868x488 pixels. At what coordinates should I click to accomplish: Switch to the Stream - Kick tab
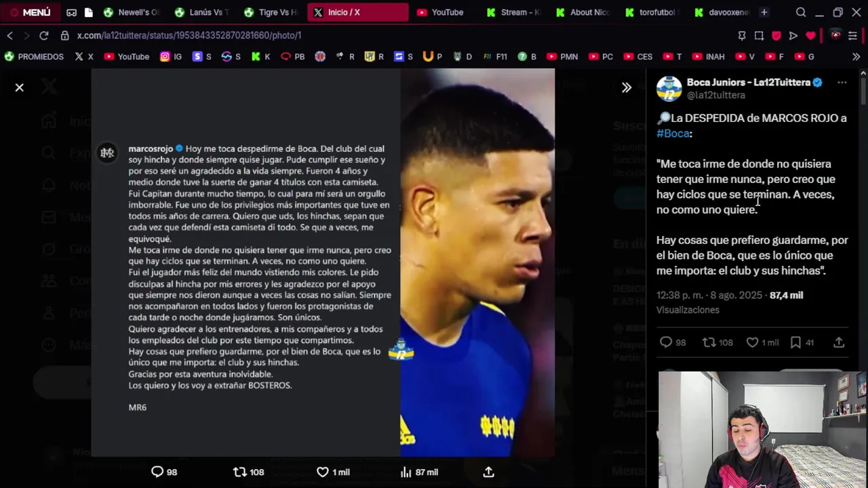coord(514,12)
